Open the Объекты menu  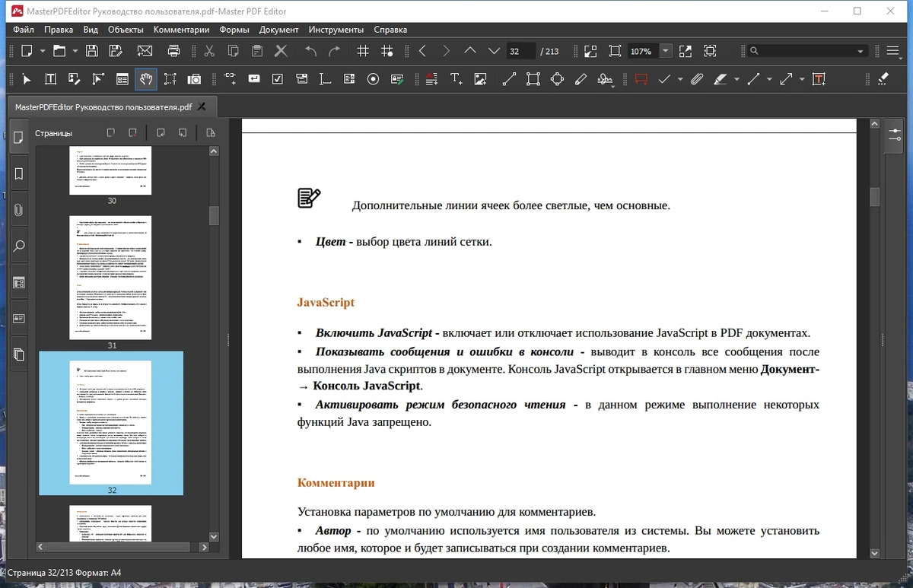tap(126, 30)
